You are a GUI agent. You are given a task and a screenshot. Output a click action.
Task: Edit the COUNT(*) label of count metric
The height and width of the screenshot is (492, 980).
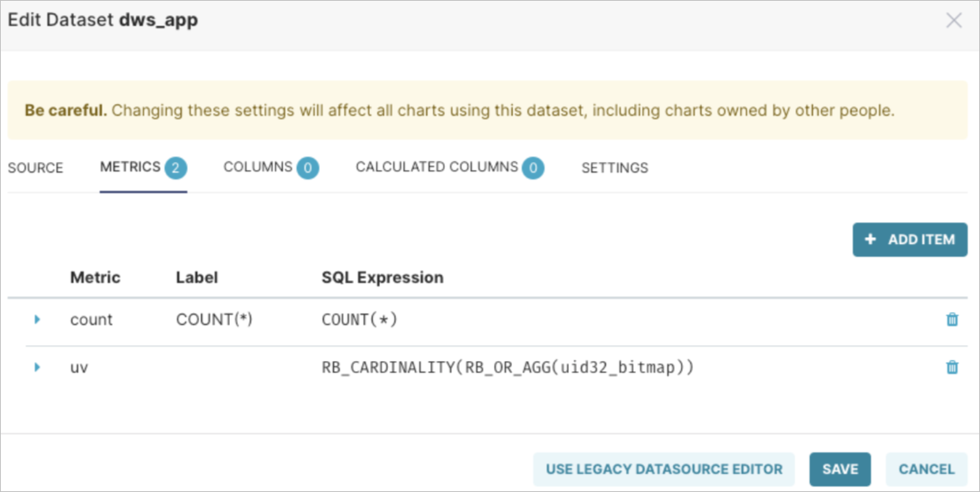pos(213,320)
